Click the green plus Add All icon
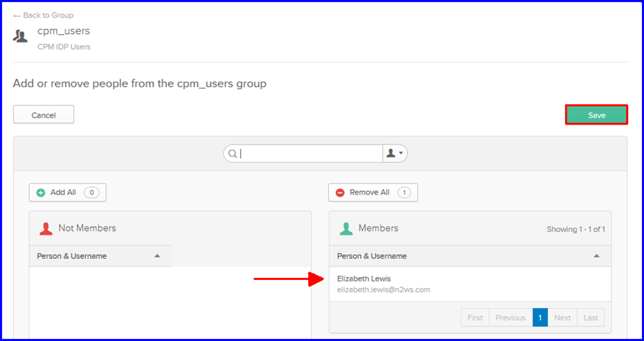644x341 pixels. [x=40, y=192]
